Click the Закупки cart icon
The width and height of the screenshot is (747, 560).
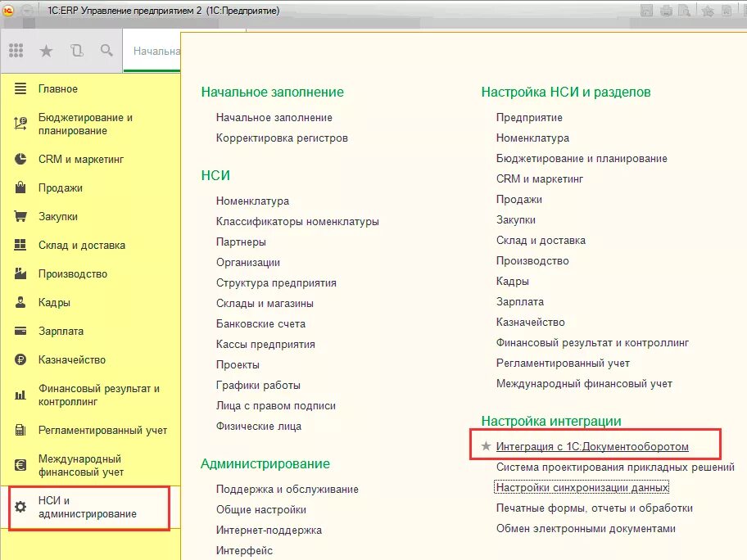point(20,216)
